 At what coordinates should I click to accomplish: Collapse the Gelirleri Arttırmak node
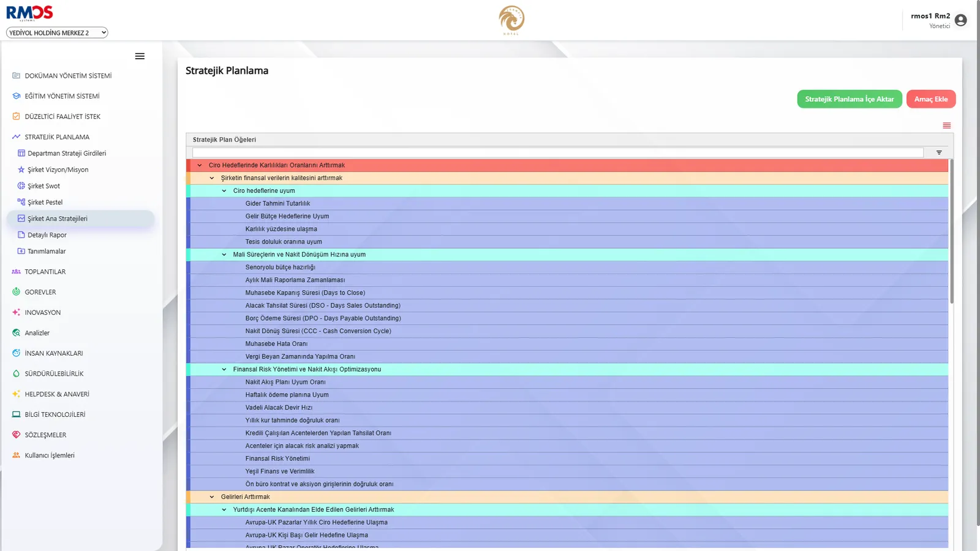click(x=212, y=497)
